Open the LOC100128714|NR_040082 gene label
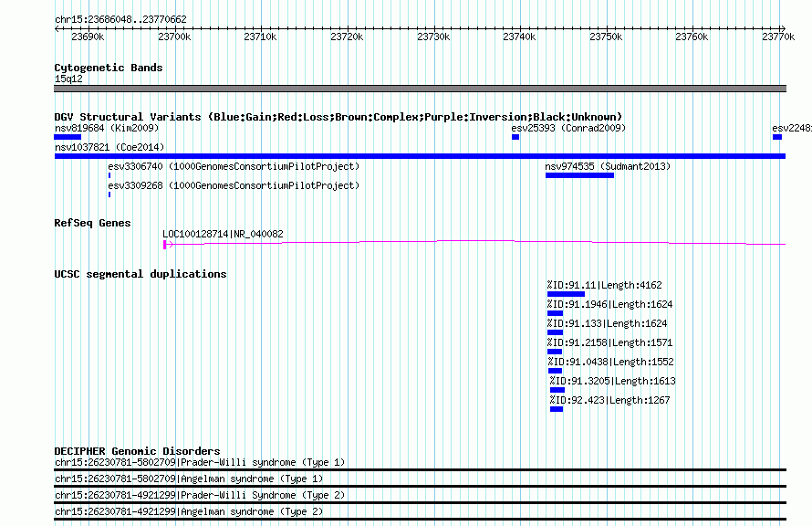The height and width of the screenshot is (526, 812). (x=223, y=234)
